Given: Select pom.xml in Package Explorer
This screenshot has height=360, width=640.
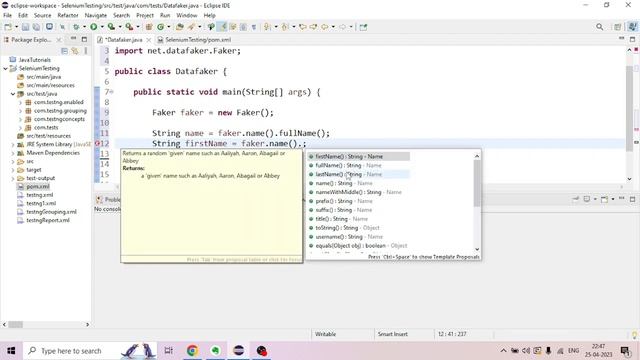Looking at the screenshot, I should click(38, 187).
